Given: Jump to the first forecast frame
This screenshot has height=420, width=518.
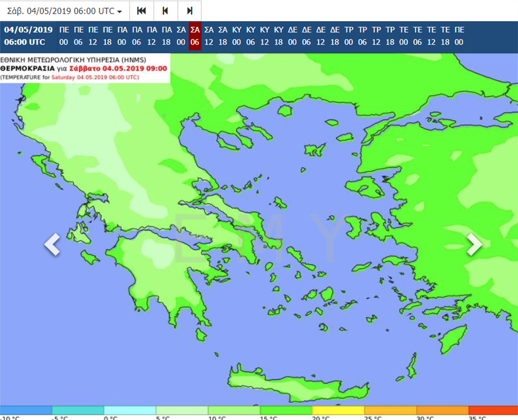Looking at the screenshot, I should [141, 11].
